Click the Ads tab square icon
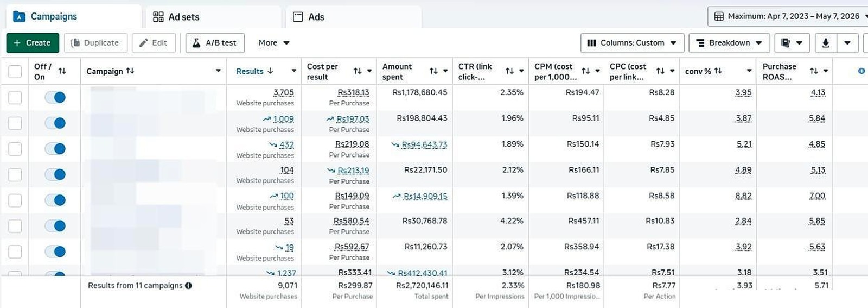The width and height of the screenshot is (868, 308). 298,17
